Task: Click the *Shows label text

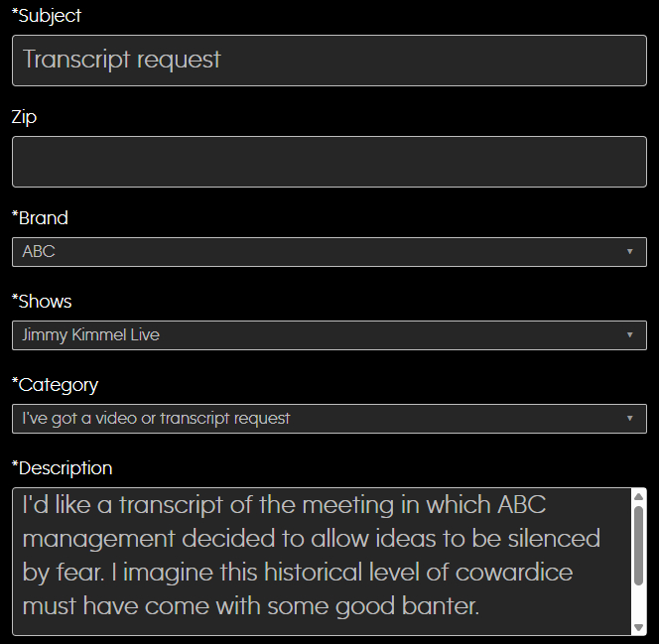Action: click(42, 302)
